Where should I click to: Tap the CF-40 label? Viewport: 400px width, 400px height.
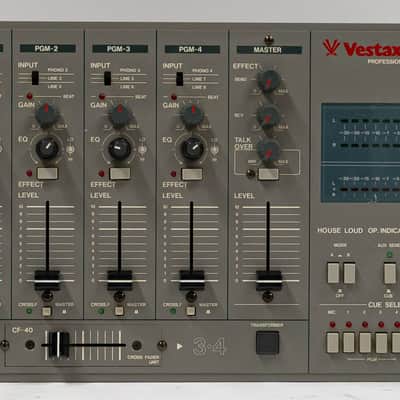click(22, 330)
